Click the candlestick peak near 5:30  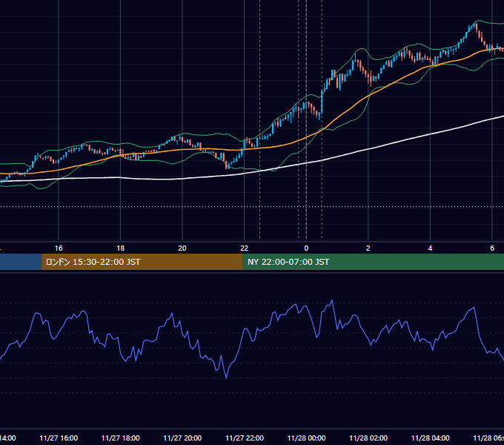point(476,26)
